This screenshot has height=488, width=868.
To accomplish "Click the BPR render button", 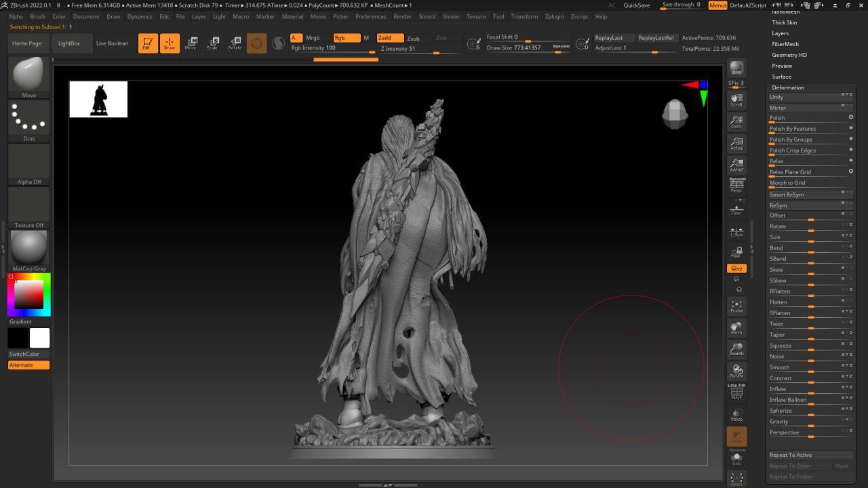I will pyautogui.click(x=736, y=68).
